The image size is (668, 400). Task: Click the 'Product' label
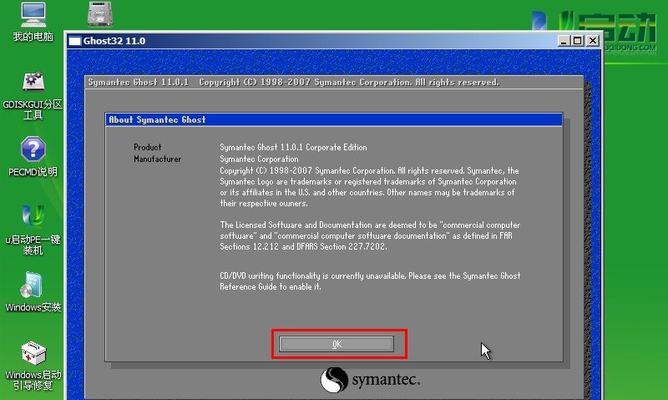(x=147, y=147)
